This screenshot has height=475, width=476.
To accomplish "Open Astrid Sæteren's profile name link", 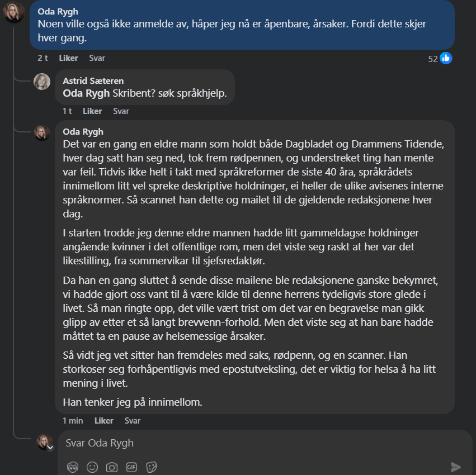I will [93, 81].
